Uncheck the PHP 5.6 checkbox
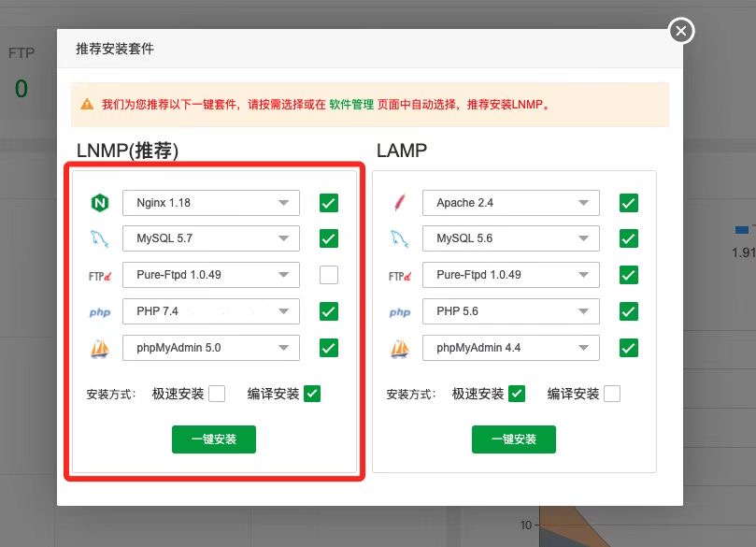Viewport: 756px width, 547px height. 629,311
